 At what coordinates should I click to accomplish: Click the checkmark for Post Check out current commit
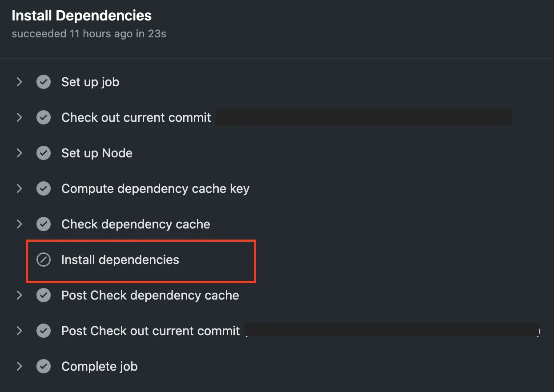click(x=44, y=331)
